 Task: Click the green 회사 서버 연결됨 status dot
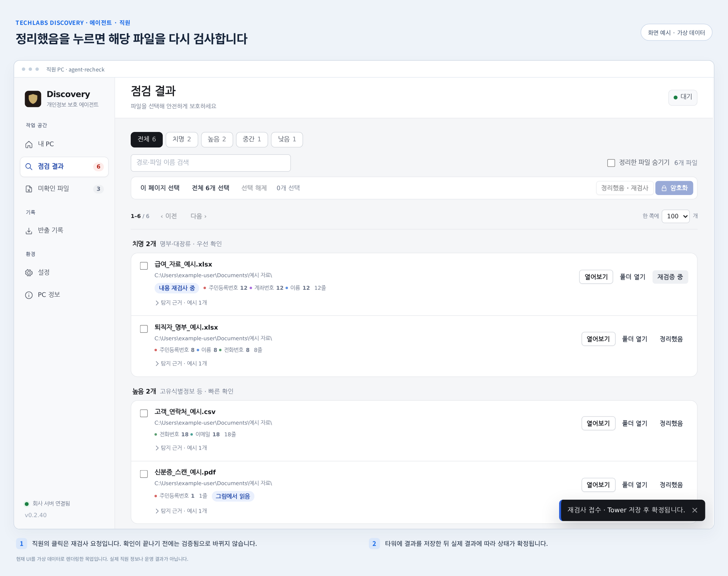(27, 504)
